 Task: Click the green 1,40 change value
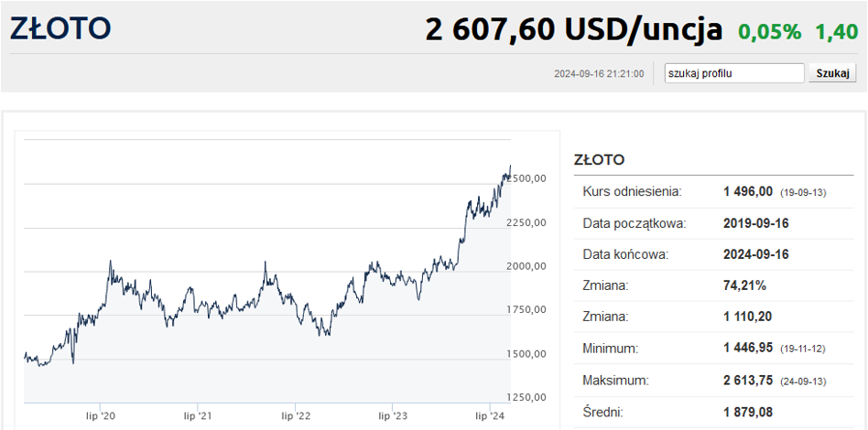(x=837, y=31)
